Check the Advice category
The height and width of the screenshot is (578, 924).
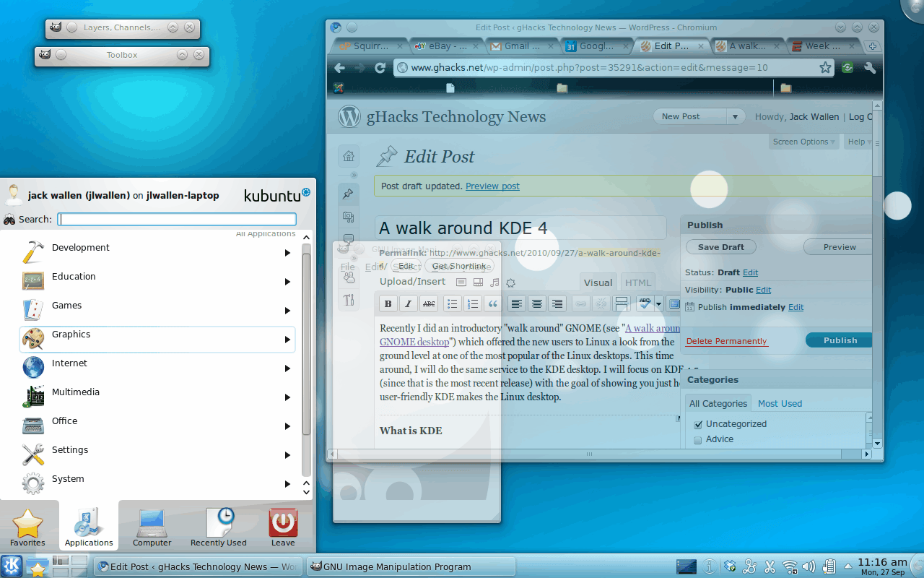[698, 439]
